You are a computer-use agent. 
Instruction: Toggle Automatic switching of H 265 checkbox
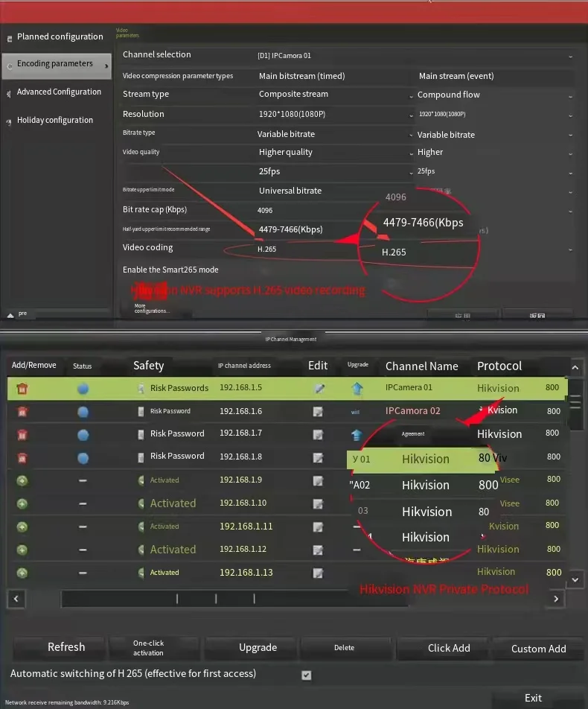click(x=307, y=675)
